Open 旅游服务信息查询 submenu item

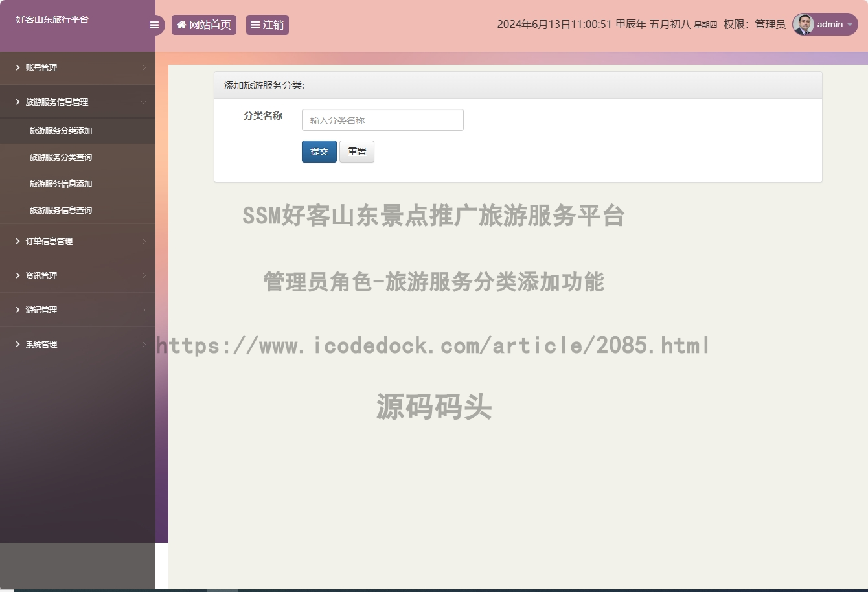(x=78, y=210)
